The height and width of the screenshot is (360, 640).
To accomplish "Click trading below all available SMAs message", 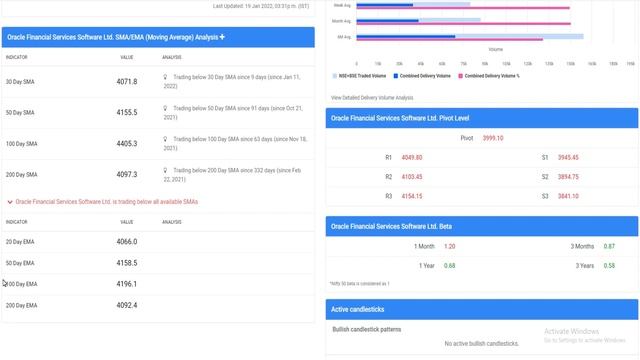I will (107, 202).
